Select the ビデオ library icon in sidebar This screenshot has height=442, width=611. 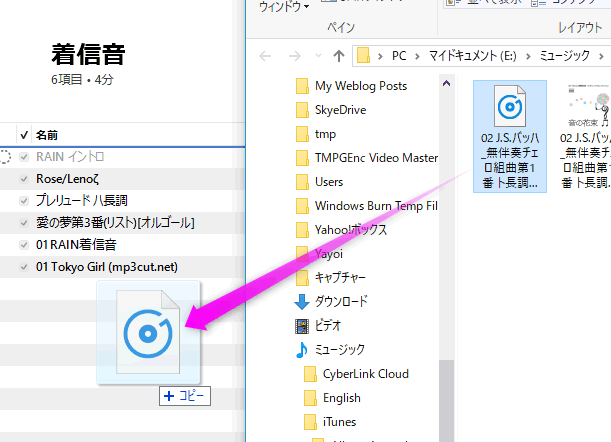302,325
